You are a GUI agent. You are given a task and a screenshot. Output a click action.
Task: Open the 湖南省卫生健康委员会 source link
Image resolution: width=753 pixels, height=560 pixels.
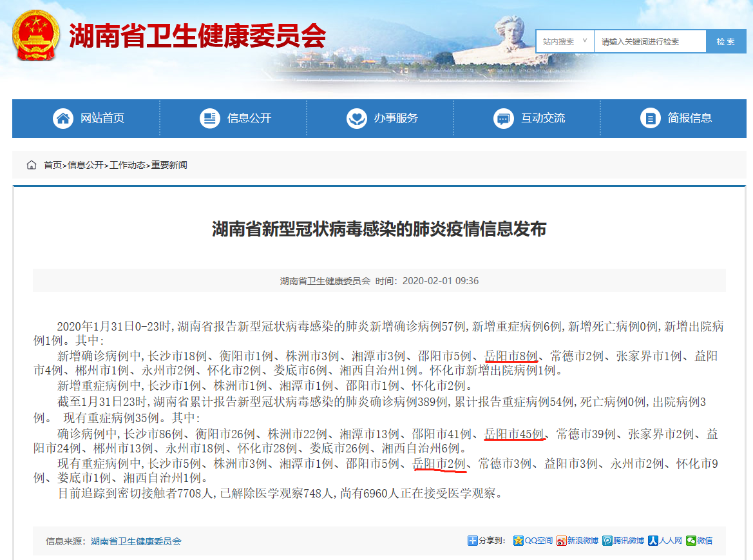click(136, 541)
